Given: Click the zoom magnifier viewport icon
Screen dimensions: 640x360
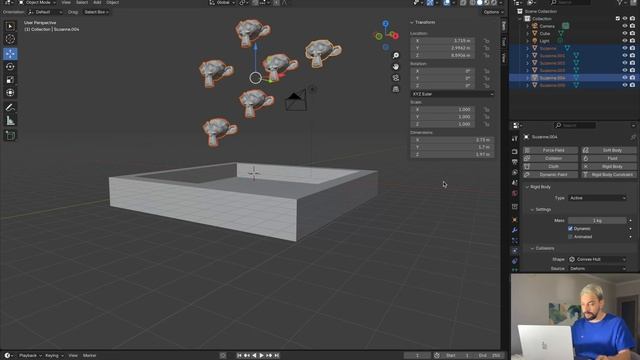Looking at the screenshot, I should (x=396, y=56).
